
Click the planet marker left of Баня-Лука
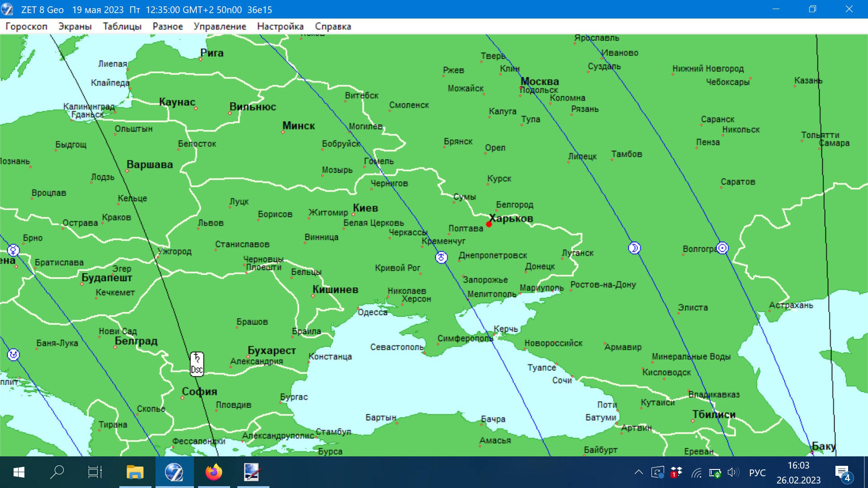[x=13, y=355]
